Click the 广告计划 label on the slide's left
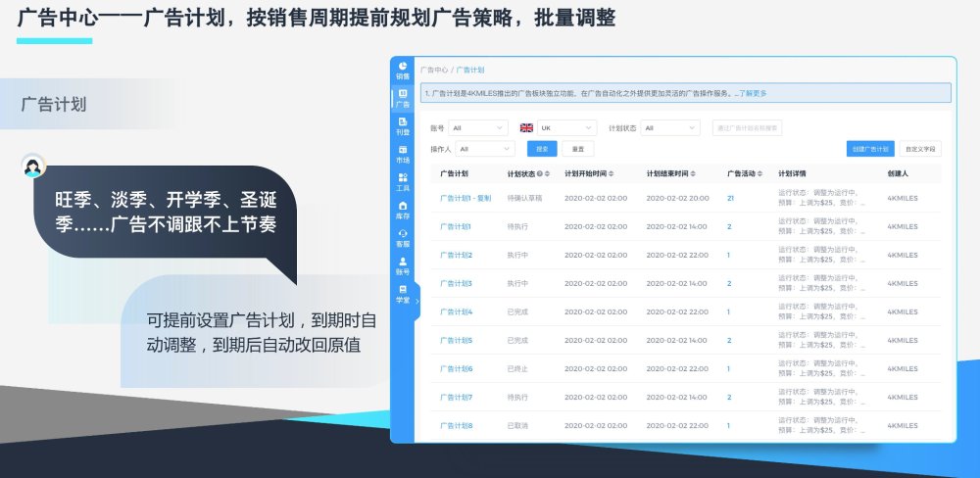The image size is (980, 478). point(54,105)
